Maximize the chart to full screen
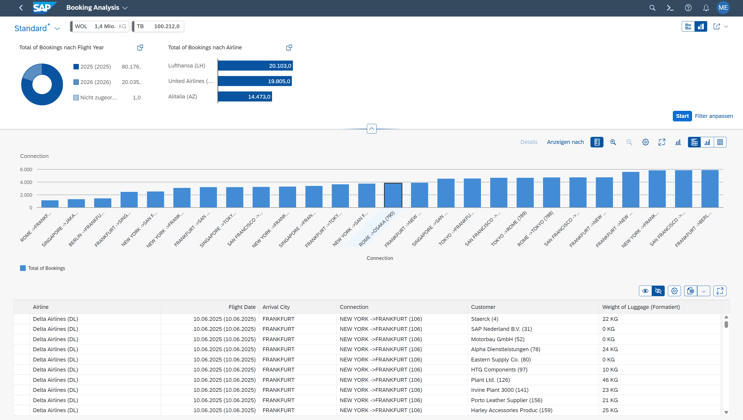This screenshot has height=420, width=743. pyautogui.click(x=661, y=142)
